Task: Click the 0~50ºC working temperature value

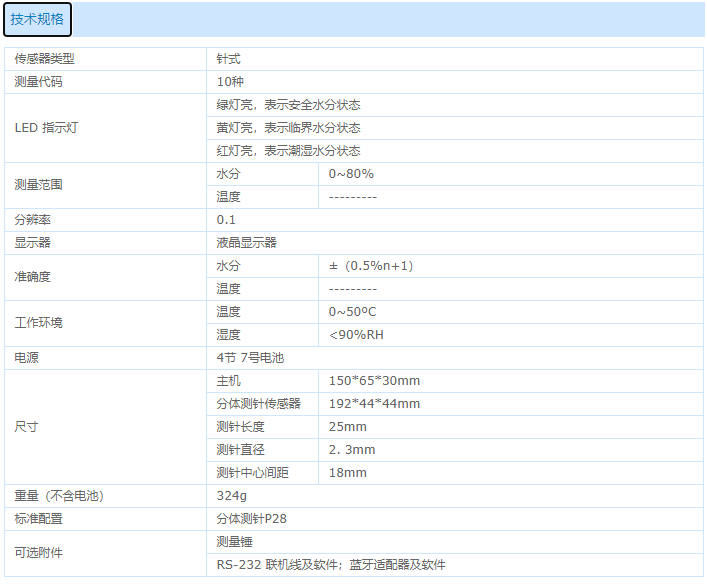Action: [352, 312]
